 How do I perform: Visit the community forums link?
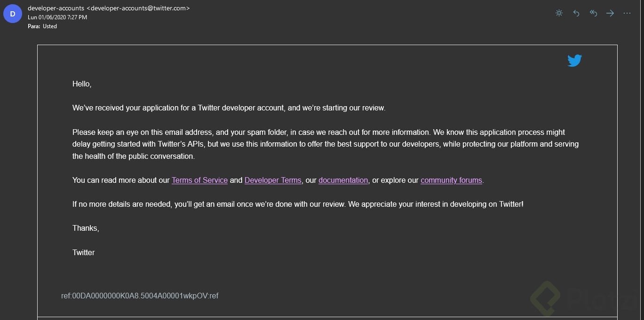click(451, 180)
